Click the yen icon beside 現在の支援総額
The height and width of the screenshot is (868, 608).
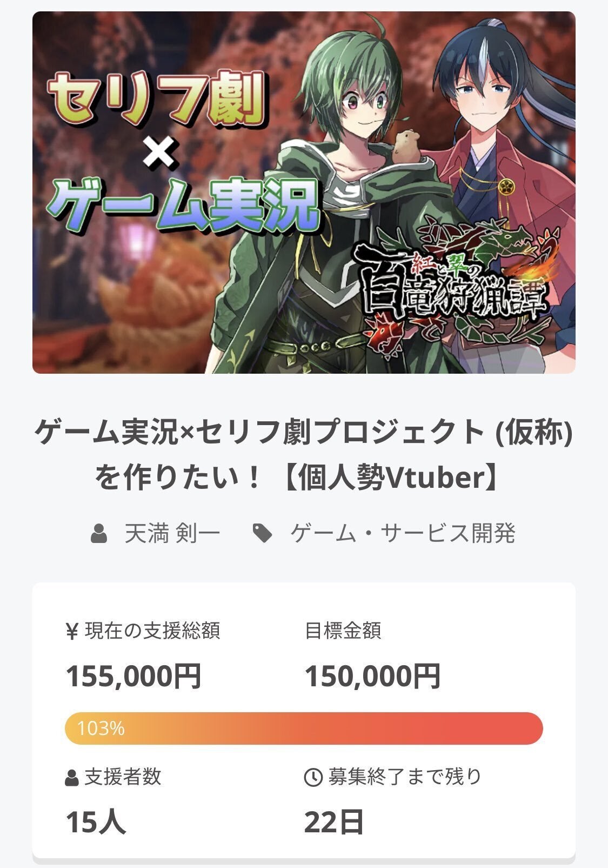pos(72,631)
